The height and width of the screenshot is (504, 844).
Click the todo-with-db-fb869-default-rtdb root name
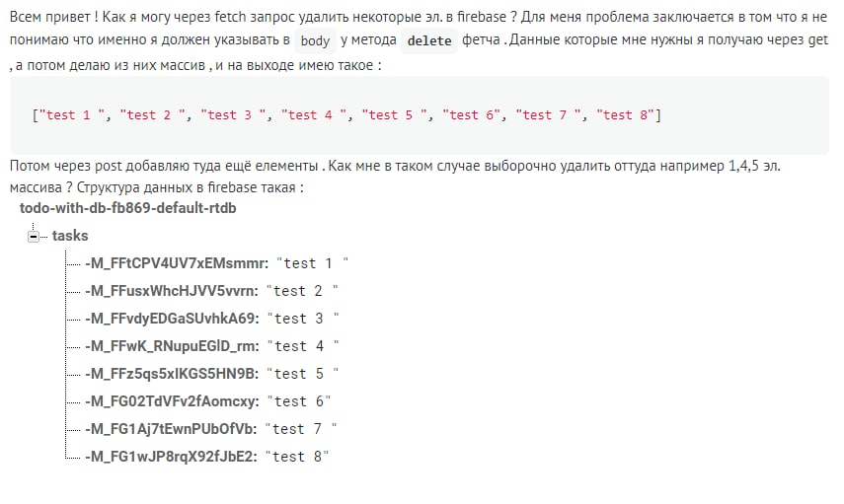pyautogui.click(x=128, y=208)
